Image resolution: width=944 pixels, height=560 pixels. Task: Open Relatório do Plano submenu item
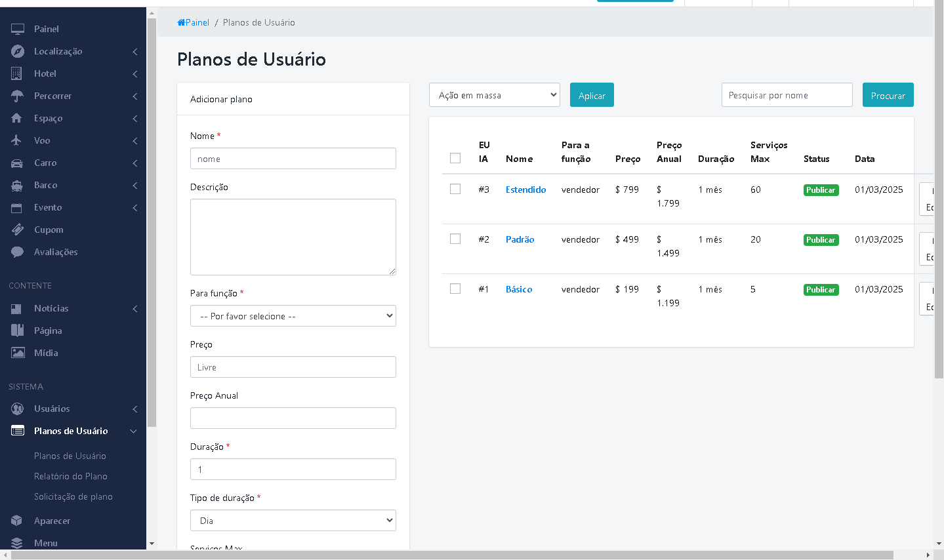[x=70, y=476]
